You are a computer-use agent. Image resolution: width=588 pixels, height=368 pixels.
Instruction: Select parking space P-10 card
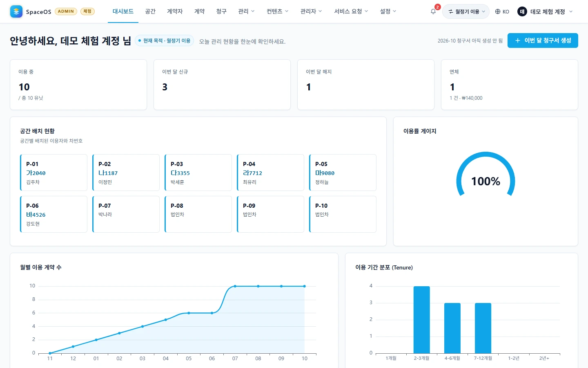[343, 214]
